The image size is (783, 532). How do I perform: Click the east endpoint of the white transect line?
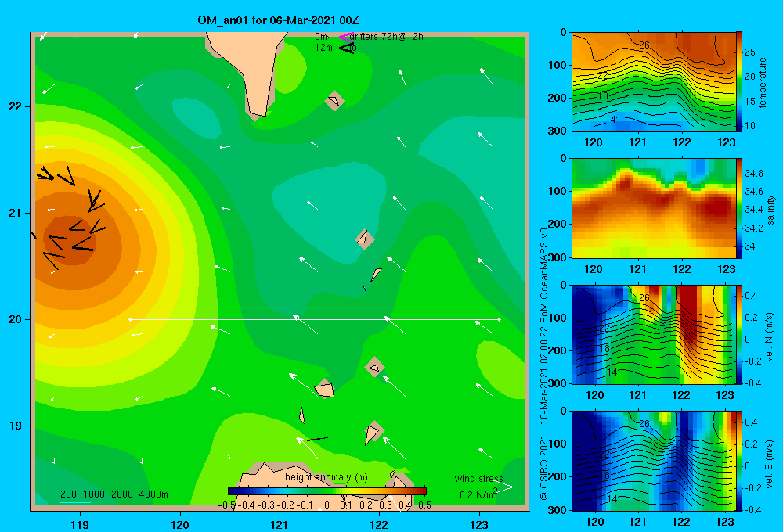[x=499, y=319]
